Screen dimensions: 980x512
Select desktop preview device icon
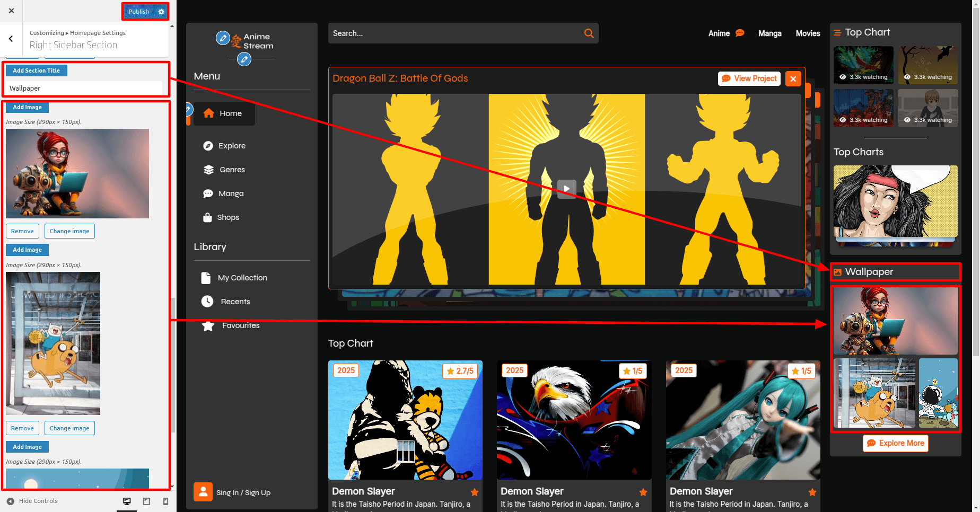coord(127,501)
